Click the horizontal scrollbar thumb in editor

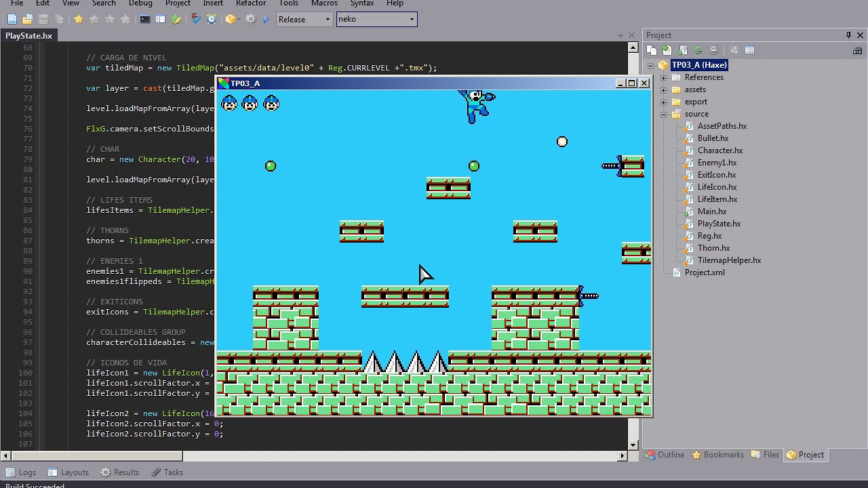[97, 456]
